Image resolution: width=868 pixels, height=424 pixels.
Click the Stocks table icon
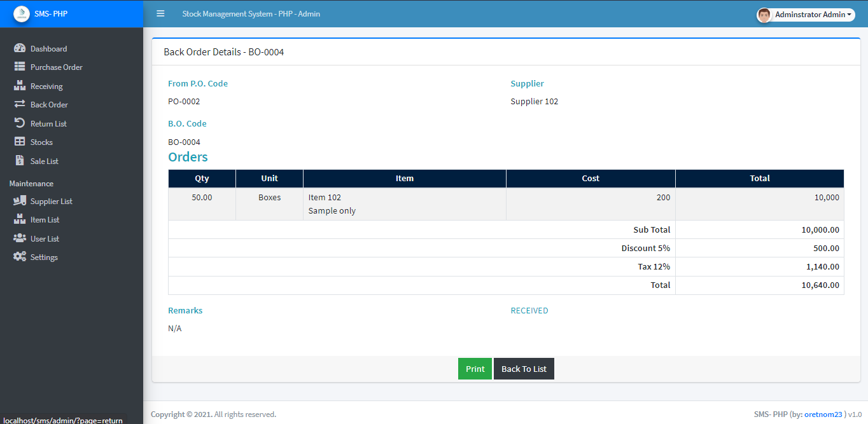click(x=19, y=142)
